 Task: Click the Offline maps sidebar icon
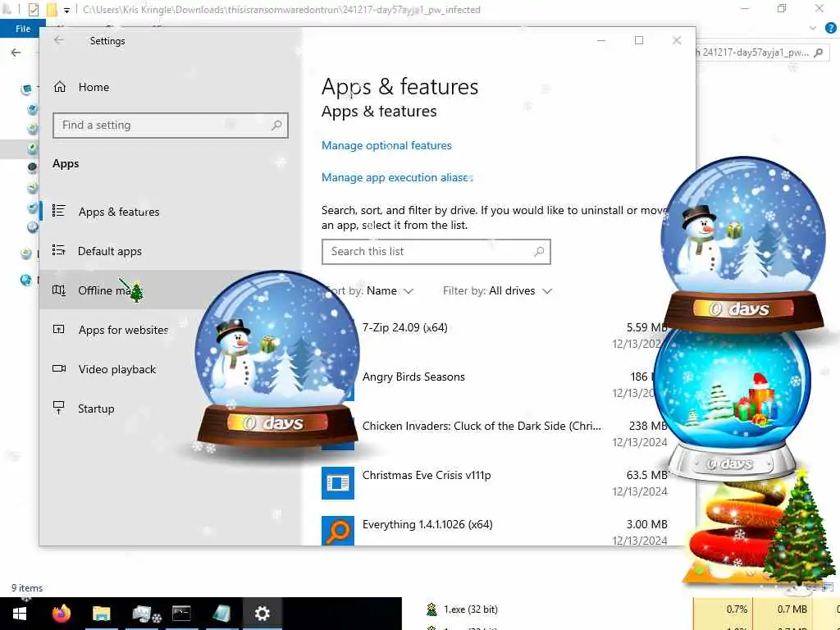click(x=59, y=290)
